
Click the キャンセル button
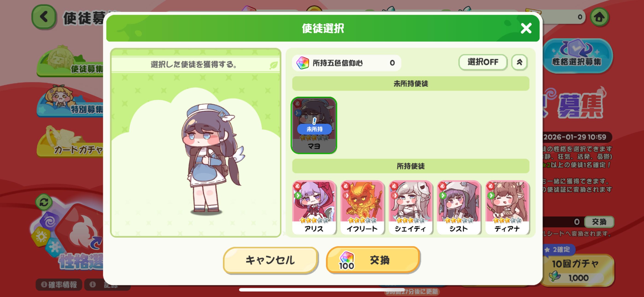(270, 260)
